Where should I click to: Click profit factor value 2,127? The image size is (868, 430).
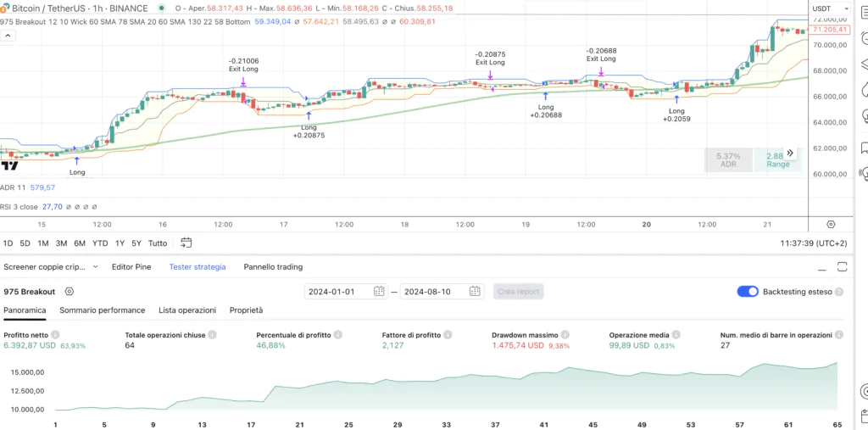coord(393,345)
